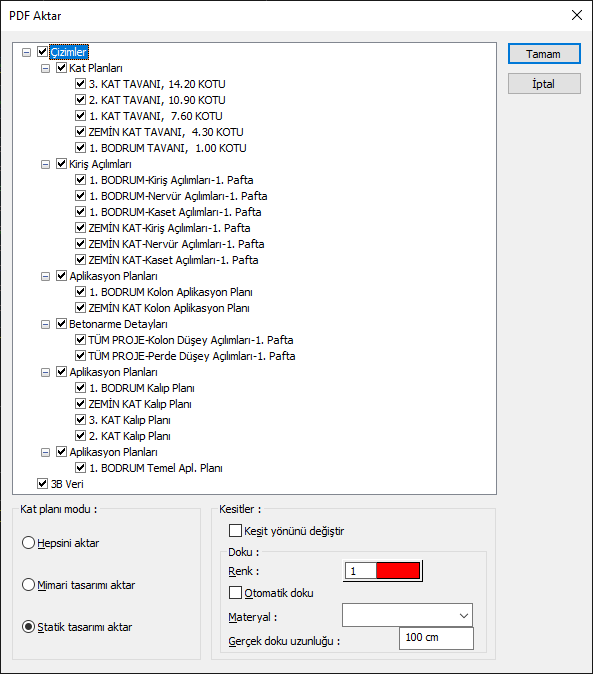This screenshot has width=593, height=674.
Task: Select Mimari tasarımı aktar option
Action: 28,585
